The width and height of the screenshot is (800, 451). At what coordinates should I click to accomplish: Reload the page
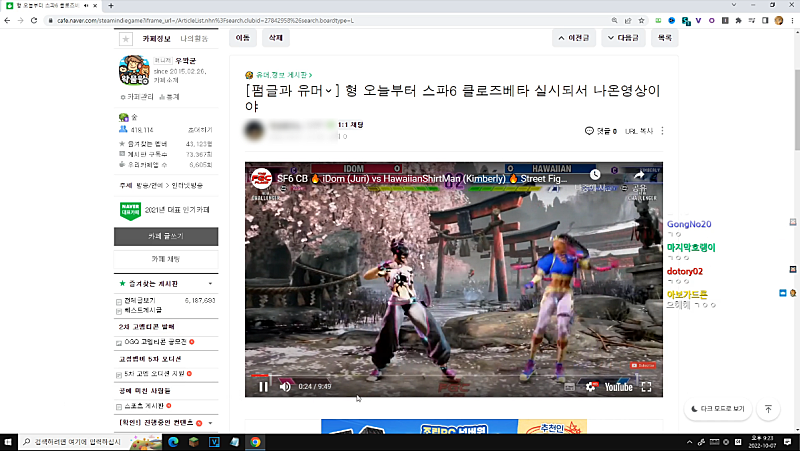tap(34, 20)
